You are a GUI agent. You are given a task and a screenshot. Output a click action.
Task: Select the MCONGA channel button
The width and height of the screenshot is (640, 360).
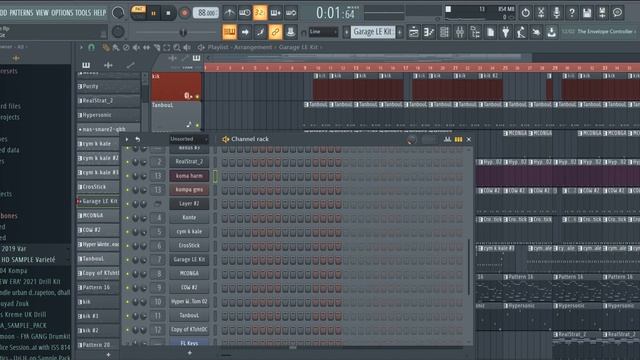click(189, 273)
